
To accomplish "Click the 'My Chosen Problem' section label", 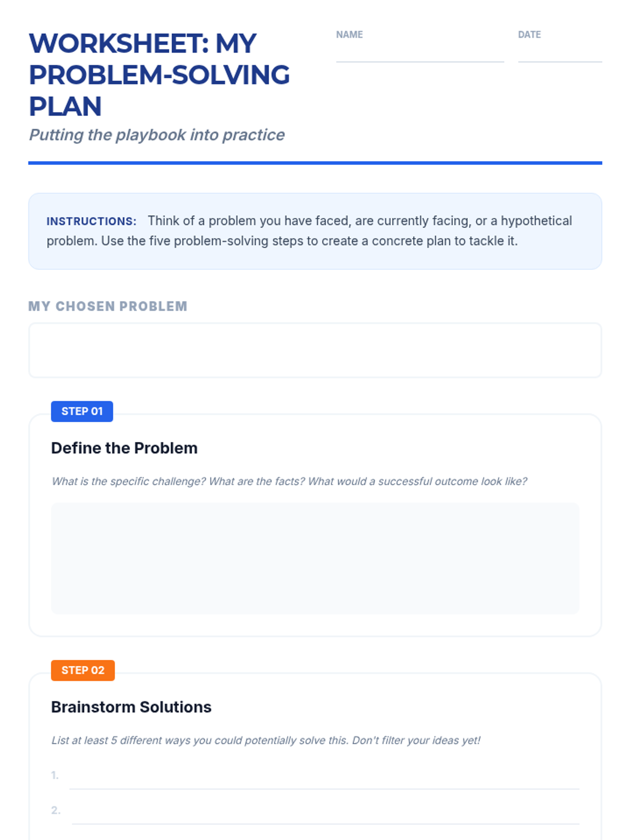I will (x=108, y=306).
